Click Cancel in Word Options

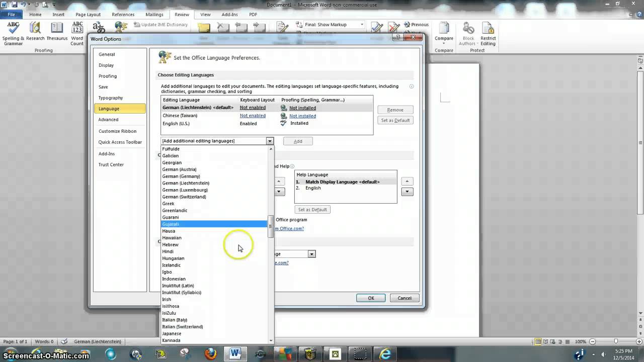pyautogui.click(x=405, y=298)
